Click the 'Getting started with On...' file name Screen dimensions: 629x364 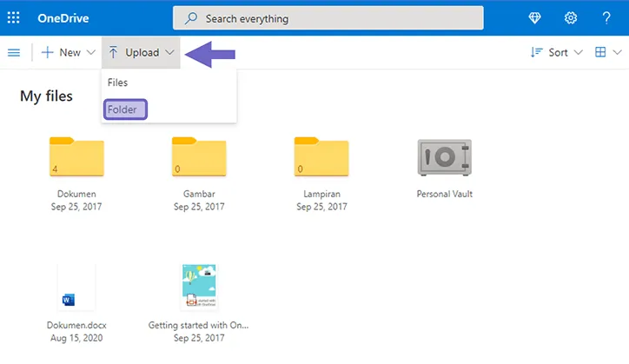pyautogui.click(x=199, y=325)
